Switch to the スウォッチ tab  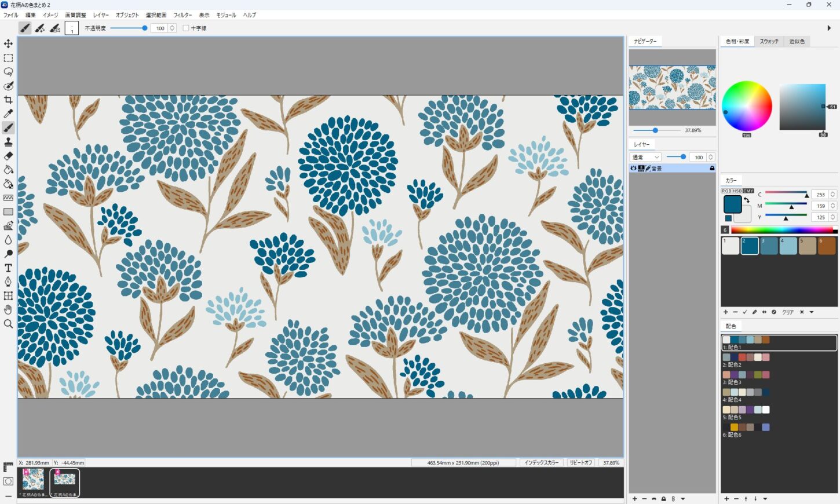[769, 42]
